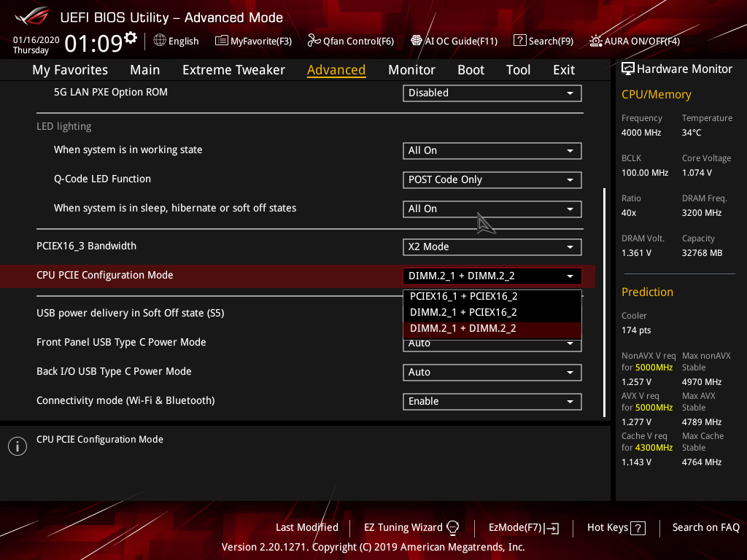Image resolution: width=747 pixels, height=560 pixels.
Task: Click Back I/O USB Type C Power Mode label
Action: [x=114, y=371]
